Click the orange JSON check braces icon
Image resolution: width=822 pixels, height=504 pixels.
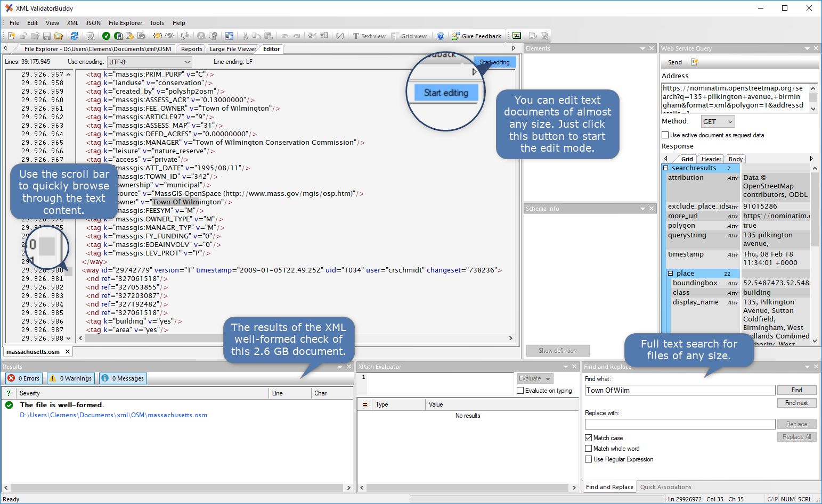click(158, 36)
